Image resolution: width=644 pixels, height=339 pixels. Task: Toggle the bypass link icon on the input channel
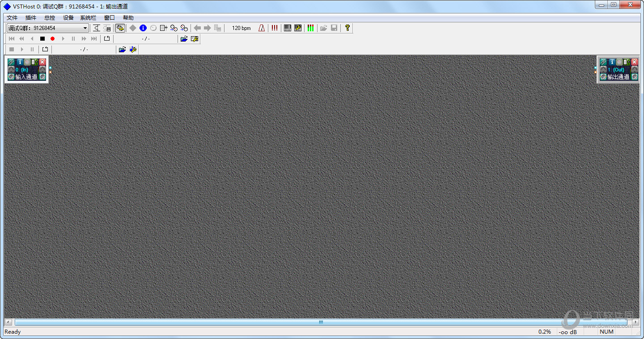coord(11,62)
